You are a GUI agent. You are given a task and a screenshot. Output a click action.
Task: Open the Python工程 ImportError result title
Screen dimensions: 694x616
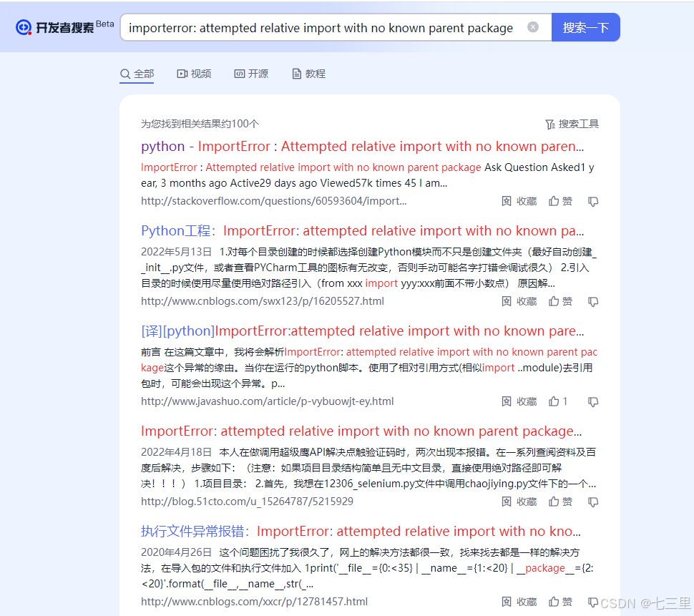(362, 231)
